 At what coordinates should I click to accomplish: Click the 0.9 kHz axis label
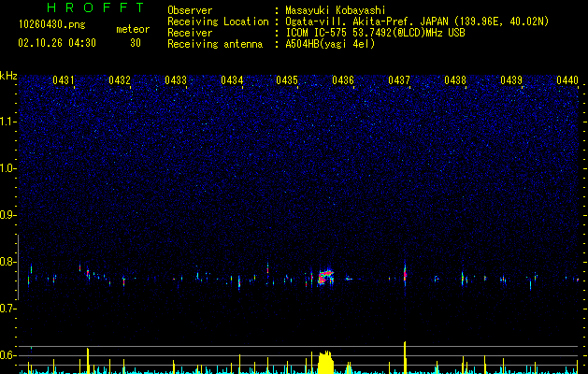click(8, 215)
